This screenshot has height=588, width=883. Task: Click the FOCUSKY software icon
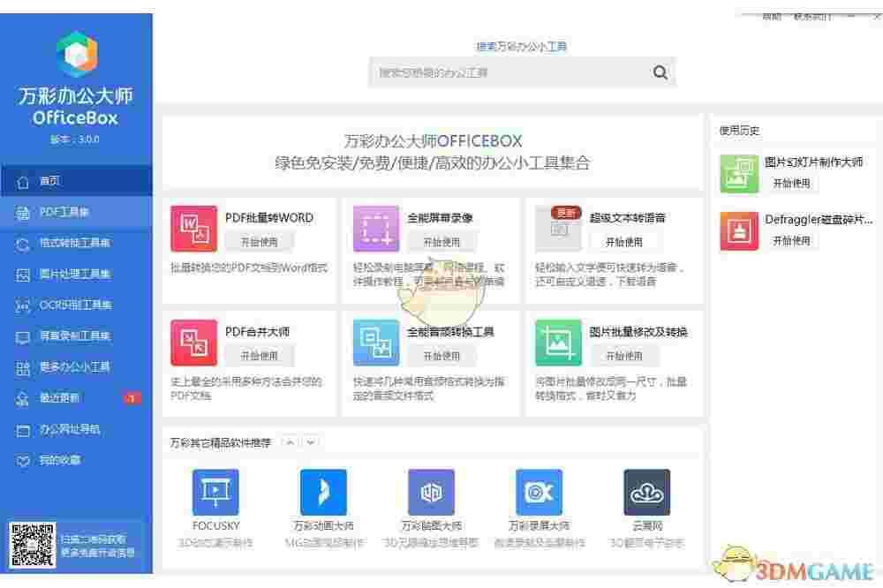[x=215, y=492]
